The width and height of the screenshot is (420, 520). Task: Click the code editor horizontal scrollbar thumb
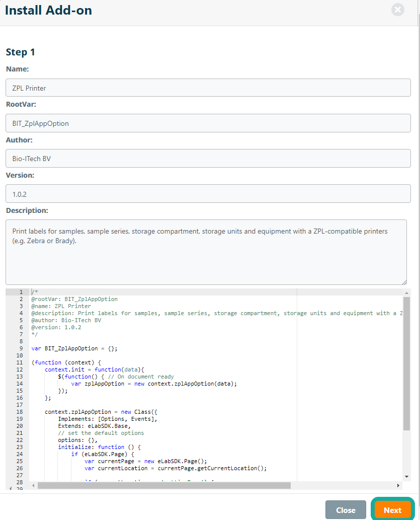pos(164,485)
